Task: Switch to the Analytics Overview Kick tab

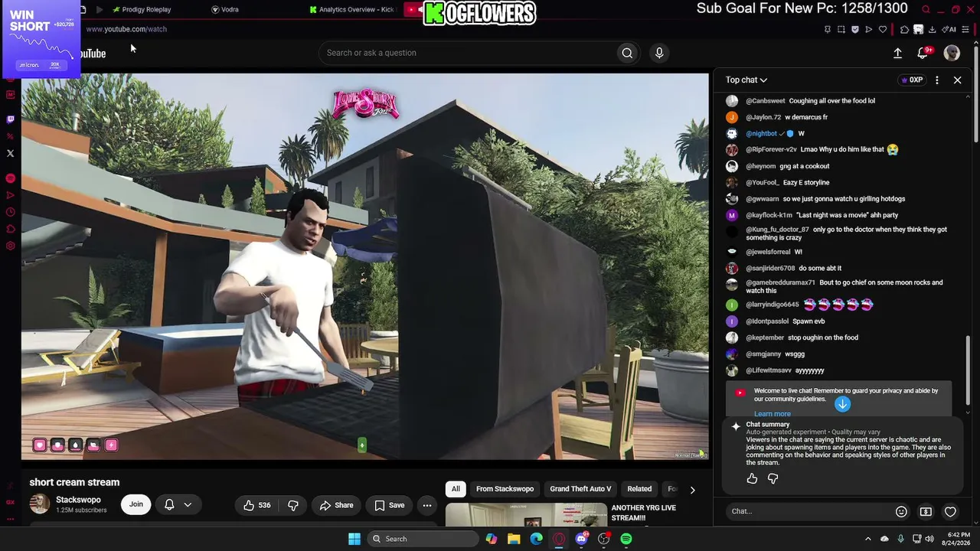Action: [x=351, y=9]
